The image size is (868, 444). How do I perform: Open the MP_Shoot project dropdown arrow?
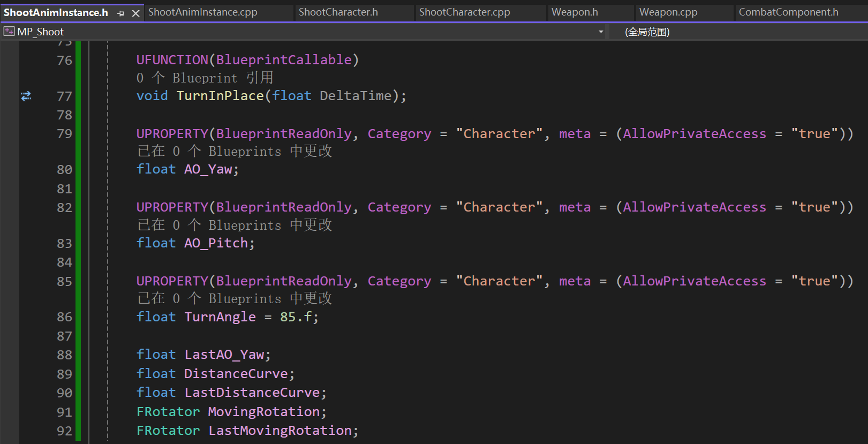point(601,32)
